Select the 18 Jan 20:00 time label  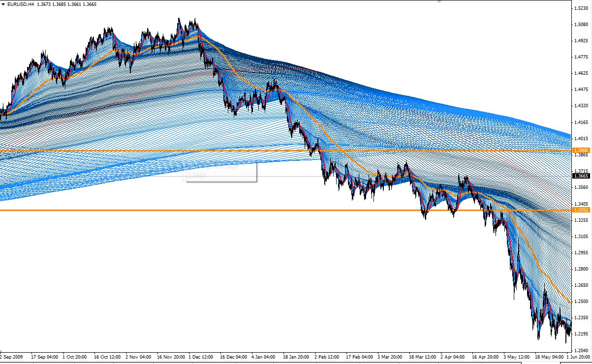pyautogui.click(x=297, y=357)
